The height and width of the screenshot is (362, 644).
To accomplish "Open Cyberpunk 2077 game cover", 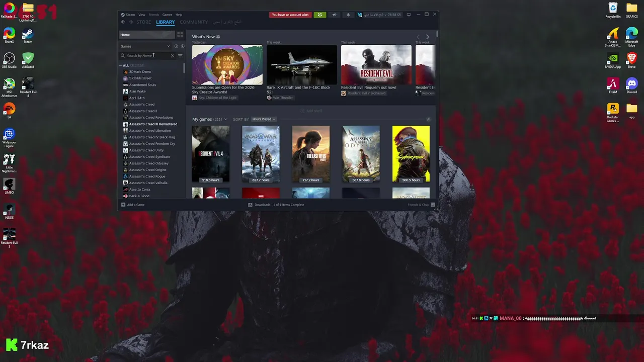I will (411, 154).
